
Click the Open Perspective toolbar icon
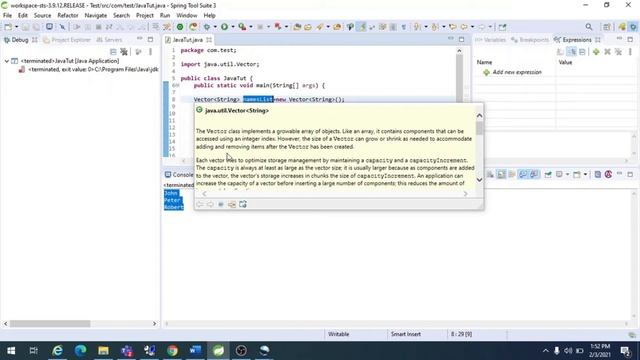coord(607,27)
